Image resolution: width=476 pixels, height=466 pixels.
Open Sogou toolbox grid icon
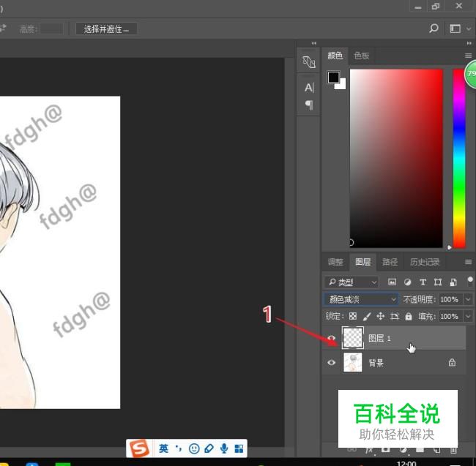239,448
